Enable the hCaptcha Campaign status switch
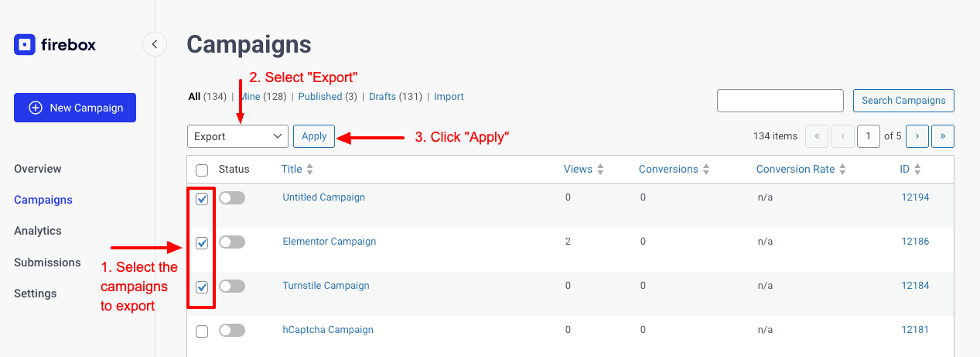980x357 pixels. tap(232, 331)
